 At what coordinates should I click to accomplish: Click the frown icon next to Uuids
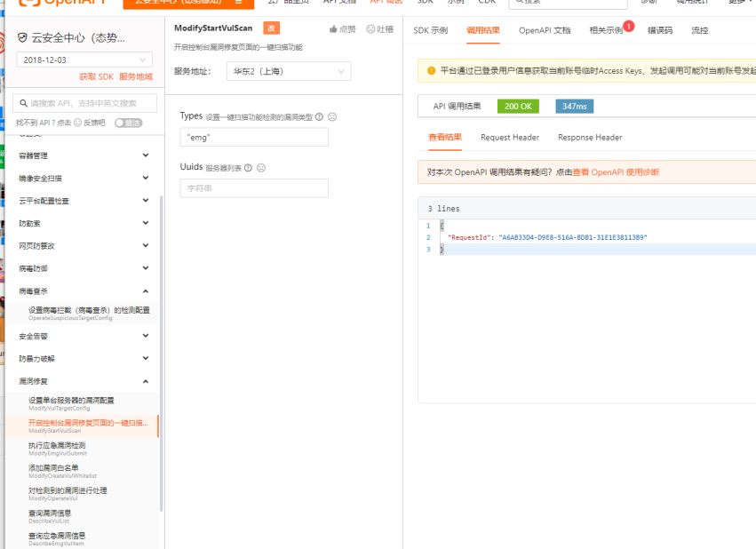[261, 168]
